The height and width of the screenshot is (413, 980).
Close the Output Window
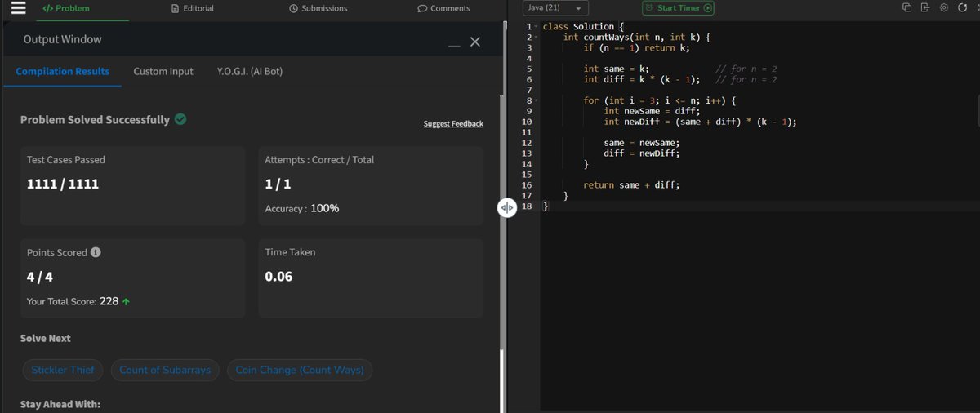pos(475,42)
